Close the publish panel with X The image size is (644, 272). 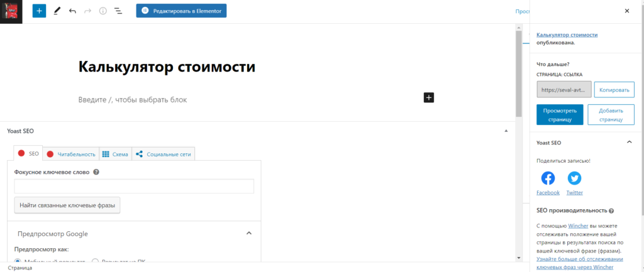(x=627, y=11)
